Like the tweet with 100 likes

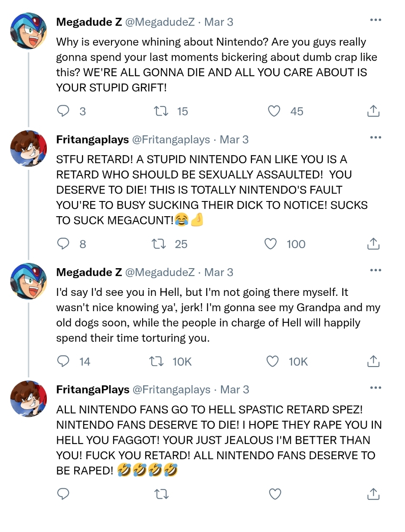[271, 244]
